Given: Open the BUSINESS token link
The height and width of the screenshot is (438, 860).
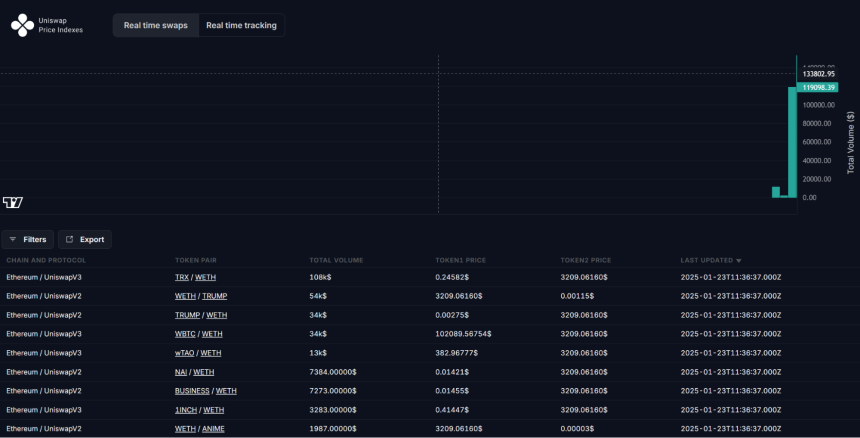Looking at the screenshot, I should pyautogui.click(x=192, y=391).
